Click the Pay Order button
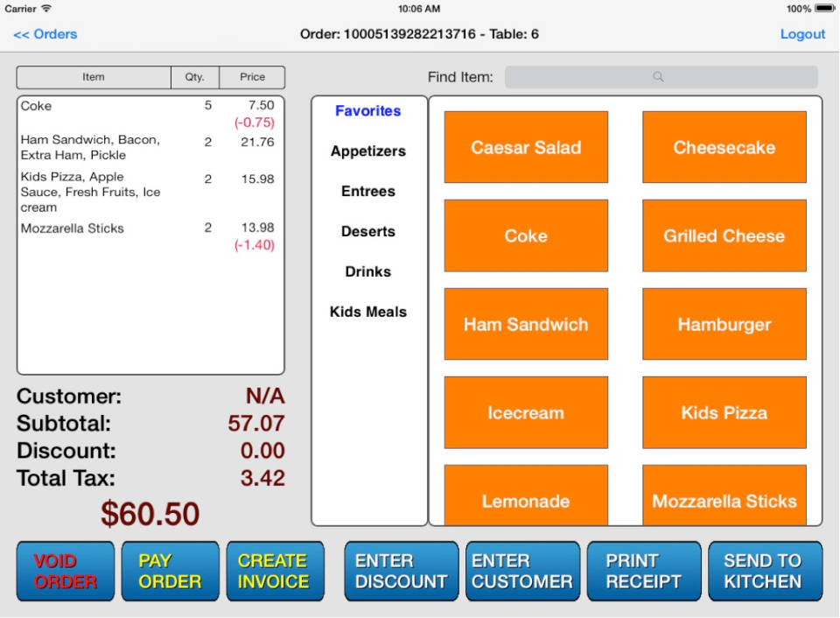Screen dimensions: 840x618 pos(171,572)
